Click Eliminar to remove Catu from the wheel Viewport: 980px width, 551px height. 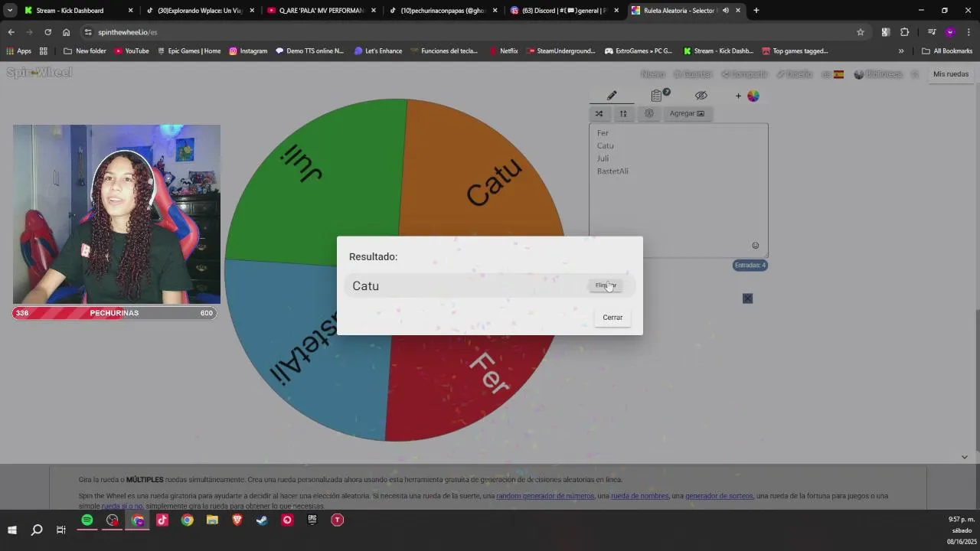(x=606, y=285)
